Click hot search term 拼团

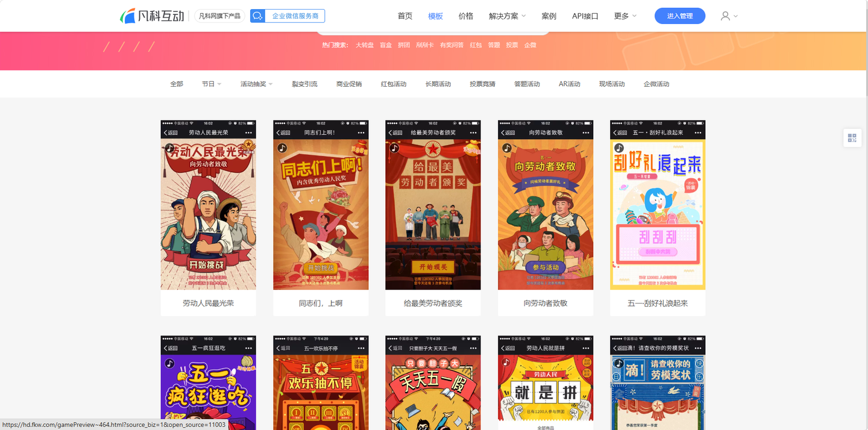(404, 45)
